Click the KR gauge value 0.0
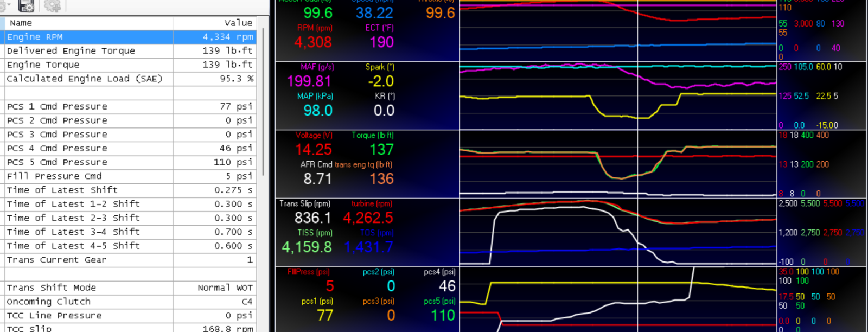868x332 pixels. pos(384,111)
